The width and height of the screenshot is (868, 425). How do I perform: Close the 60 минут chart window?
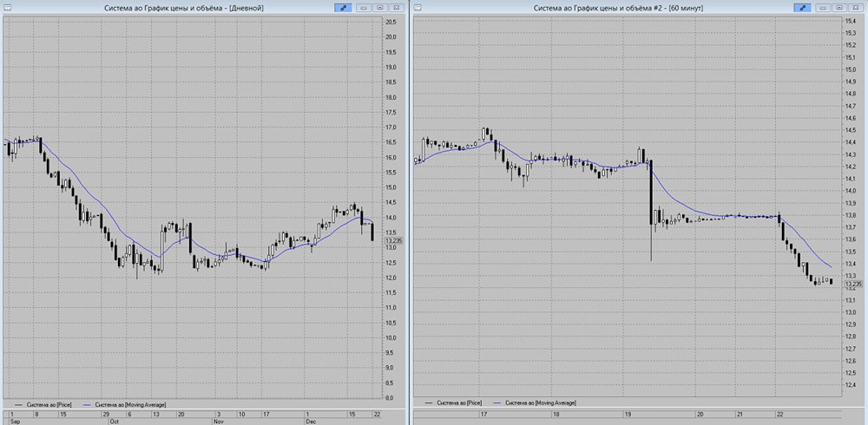[855, 8]
